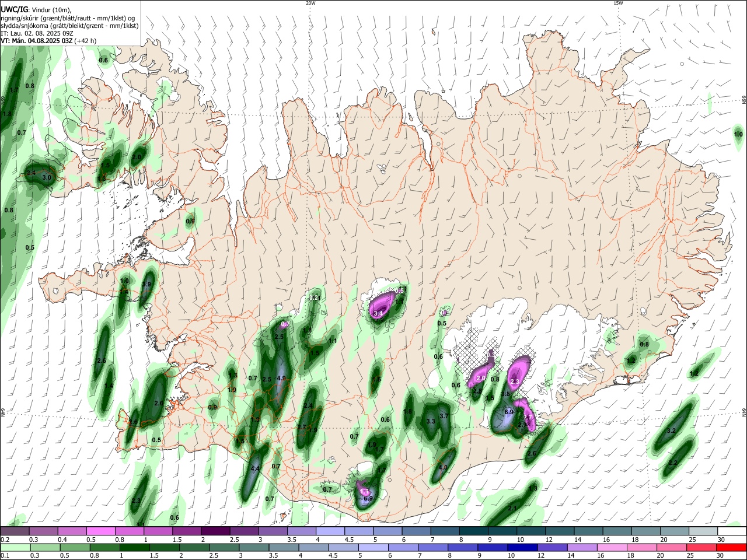Viewport: 747px width, 560px height.
Task: Click the 'UWC/IG: Vindur (10m)' title text
Action: click(x=36, y=10)
